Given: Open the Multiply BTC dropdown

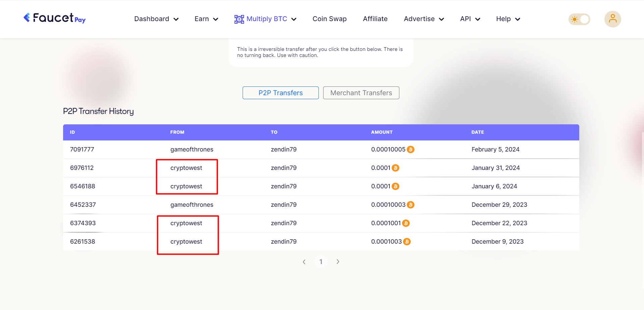Looking at the screenshot, I should [x=265, y=19].
